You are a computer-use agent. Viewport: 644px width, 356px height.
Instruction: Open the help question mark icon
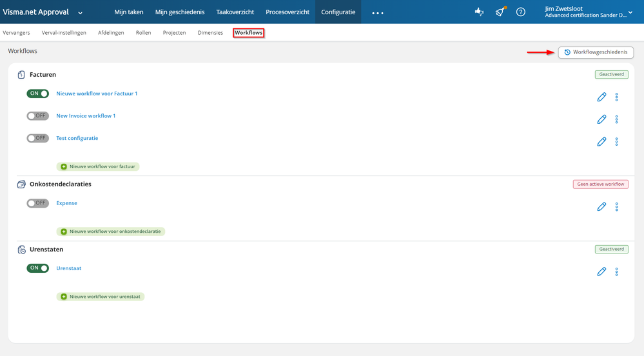click(520, 12)
